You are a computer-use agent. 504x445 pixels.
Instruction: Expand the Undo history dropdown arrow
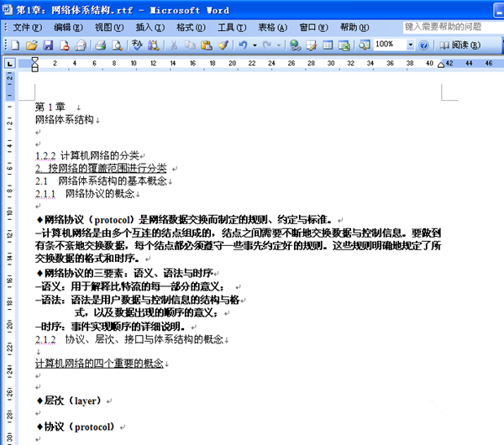click(255, 45)
